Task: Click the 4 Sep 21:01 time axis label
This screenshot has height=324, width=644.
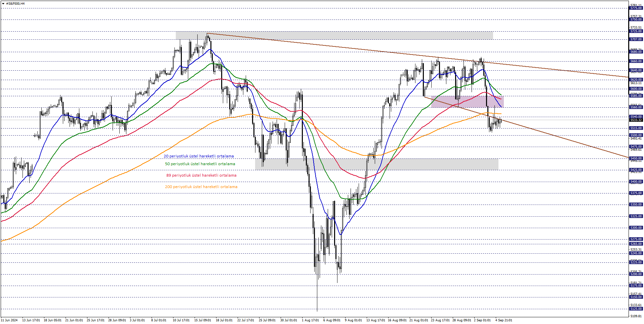Action: coord(504,320)
